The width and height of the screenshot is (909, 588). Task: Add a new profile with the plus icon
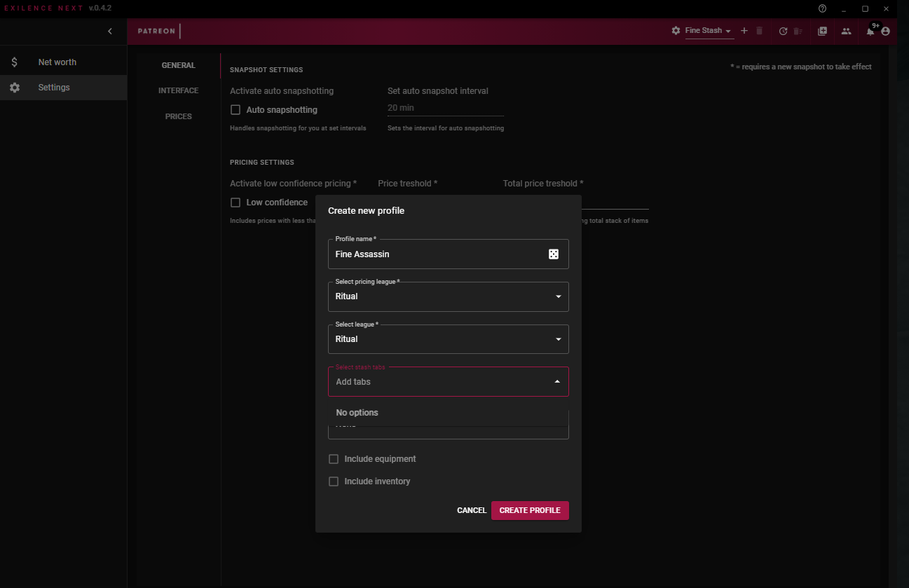744,31
